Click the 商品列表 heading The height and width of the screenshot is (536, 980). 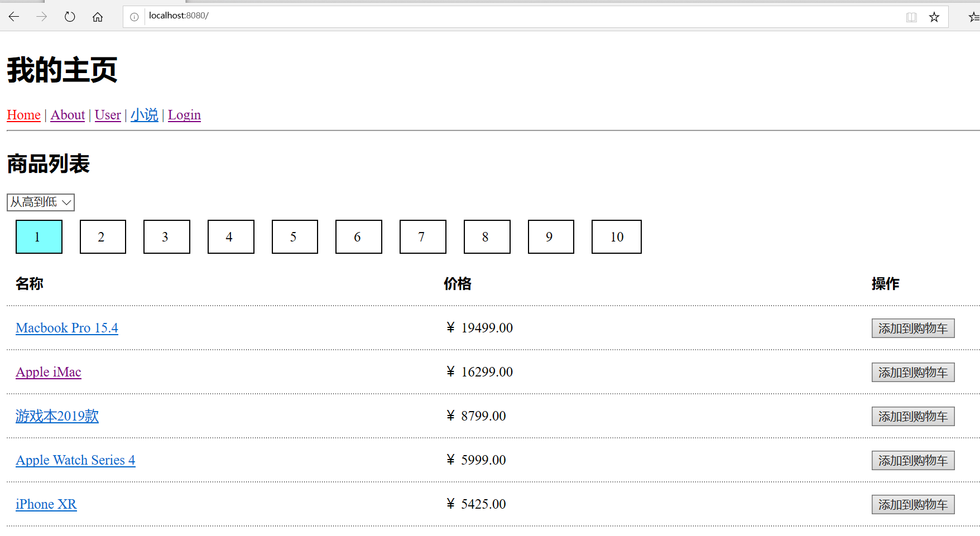49,164
